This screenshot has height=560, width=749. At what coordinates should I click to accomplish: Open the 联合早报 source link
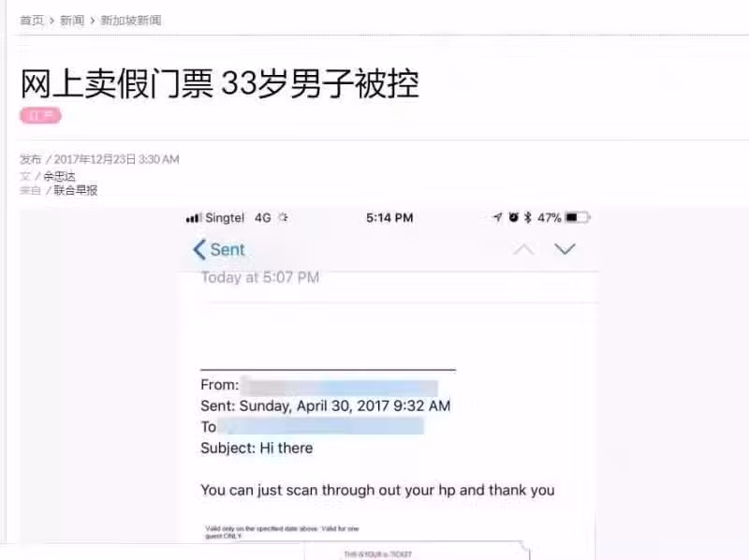(x=76, y=190)
